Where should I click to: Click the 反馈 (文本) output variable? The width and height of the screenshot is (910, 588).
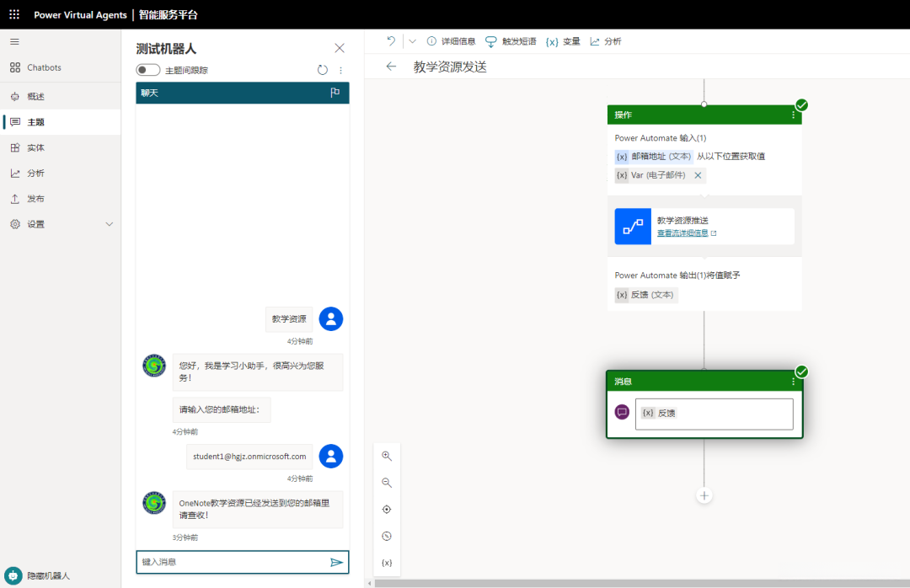click(646, 295)
